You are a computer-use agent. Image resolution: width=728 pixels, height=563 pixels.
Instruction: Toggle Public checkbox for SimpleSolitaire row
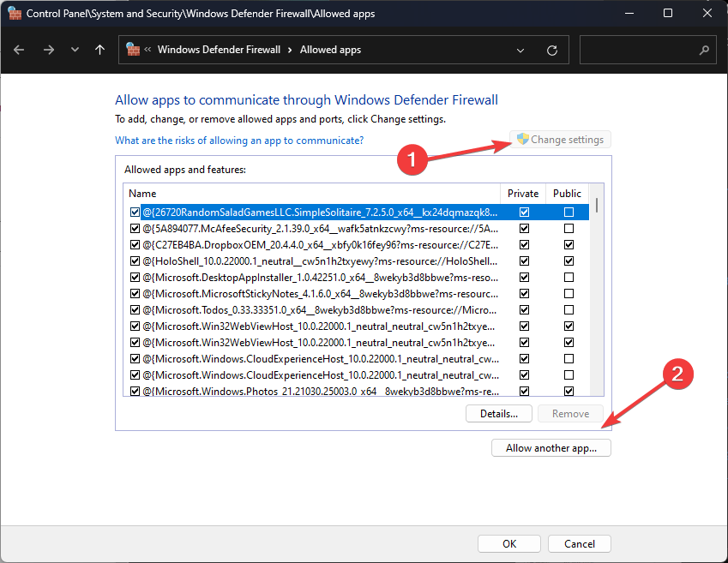click(x=568, y=212)
